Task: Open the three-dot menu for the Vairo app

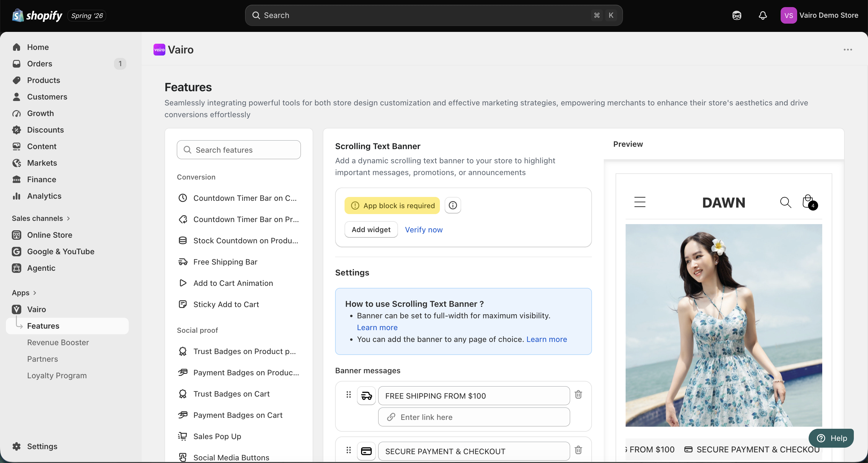Action: [x=847, y=50]
